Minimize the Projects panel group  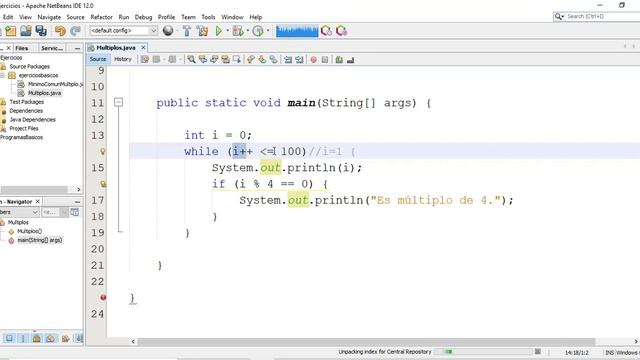pos(77,48)
